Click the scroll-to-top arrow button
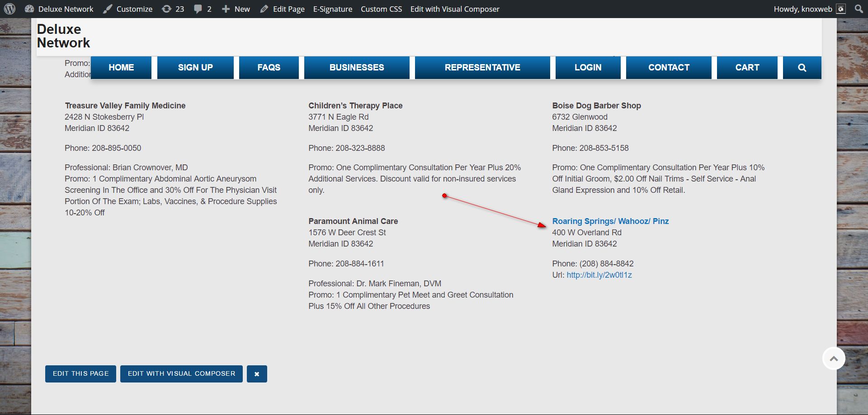 (x=834, y=359)
